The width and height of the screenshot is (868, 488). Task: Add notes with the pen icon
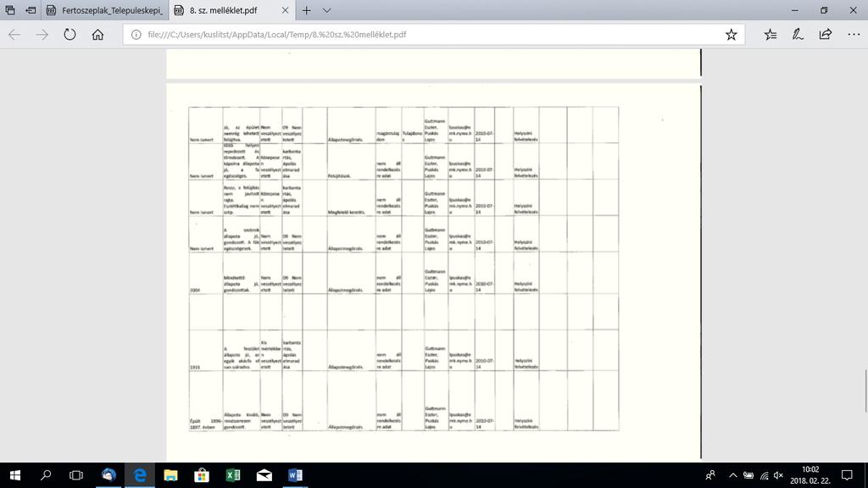click(x=798, y=34)
